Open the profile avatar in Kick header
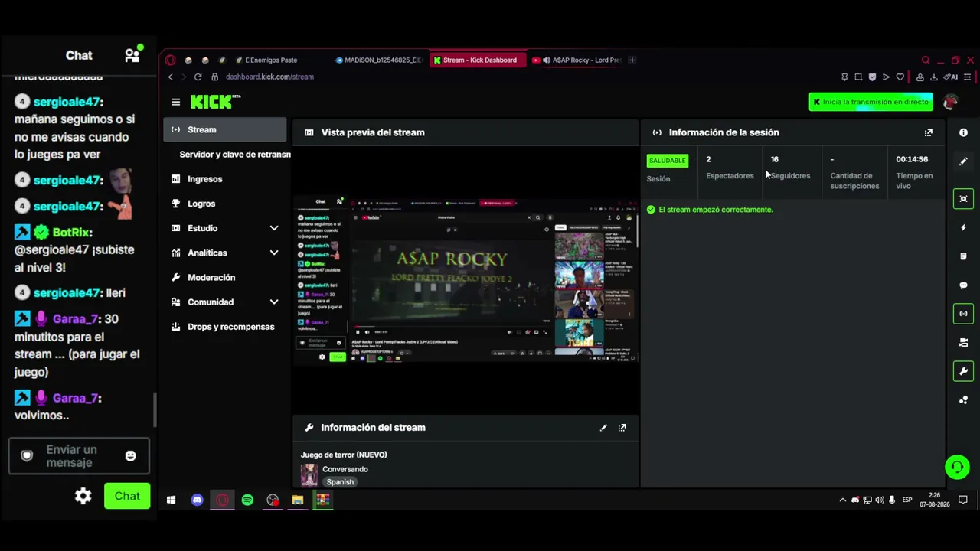The width and height of the screenshot is (980, 551). [x=951, y=102]
